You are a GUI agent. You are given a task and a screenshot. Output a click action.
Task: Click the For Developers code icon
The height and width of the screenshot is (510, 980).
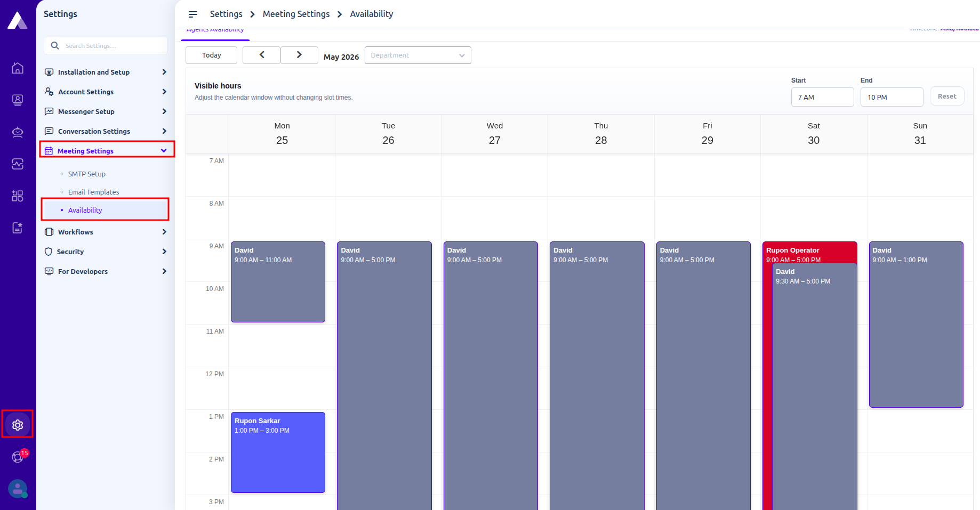click(x=49, y=271)
